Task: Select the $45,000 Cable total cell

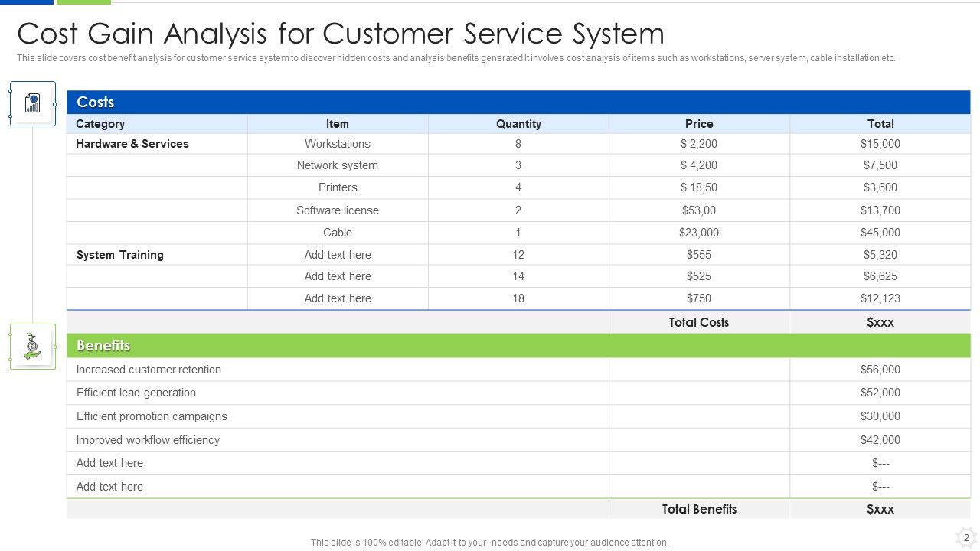Action: [880, 232]
